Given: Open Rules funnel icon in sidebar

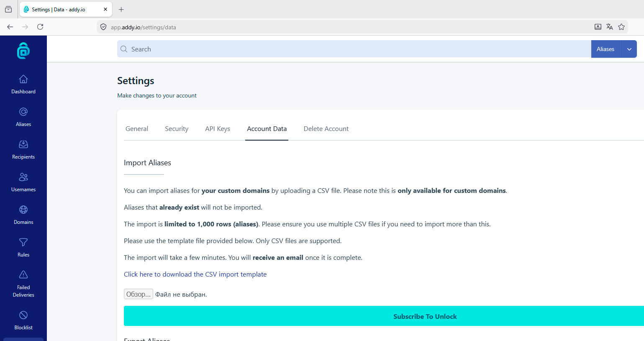Looking at the screenshot, I should pyautogui.click(x=23, y=242).
